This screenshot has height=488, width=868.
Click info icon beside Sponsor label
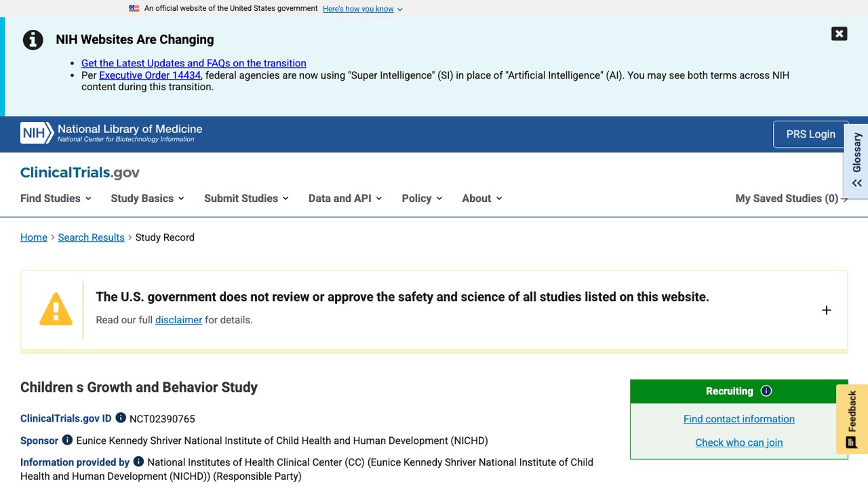coord(67,440)
